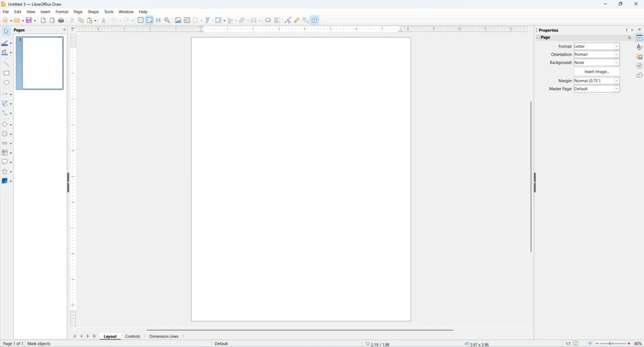
Task: Toggle Helplines While Moving
Action: pyautogui.click(x=158, y=20)
